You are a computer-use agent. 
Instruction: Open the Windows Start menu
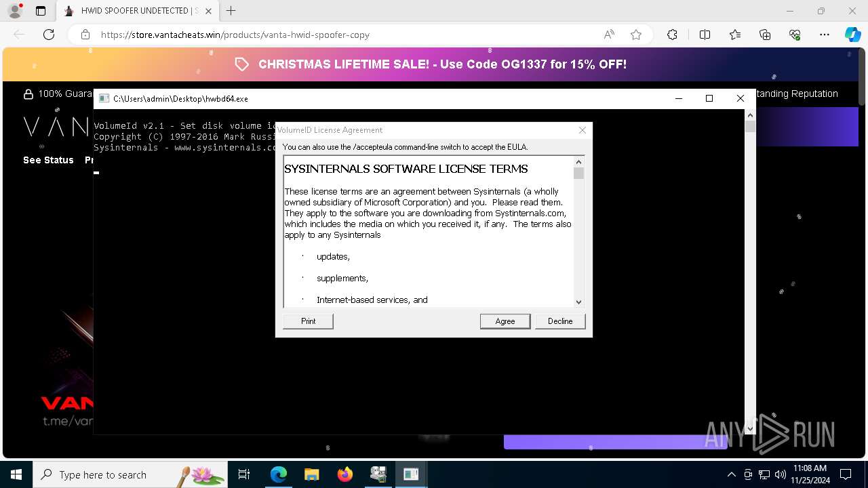point(16,474)
